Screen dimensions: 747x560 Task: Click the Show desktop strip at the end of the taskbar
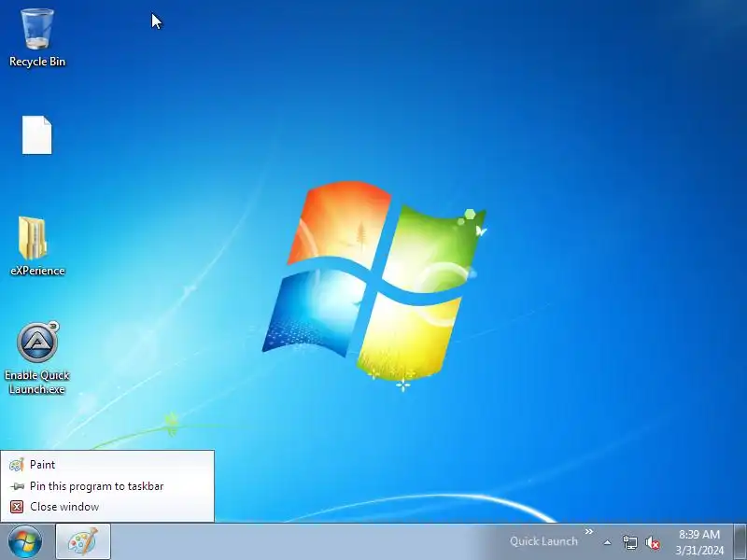point(740,542)
